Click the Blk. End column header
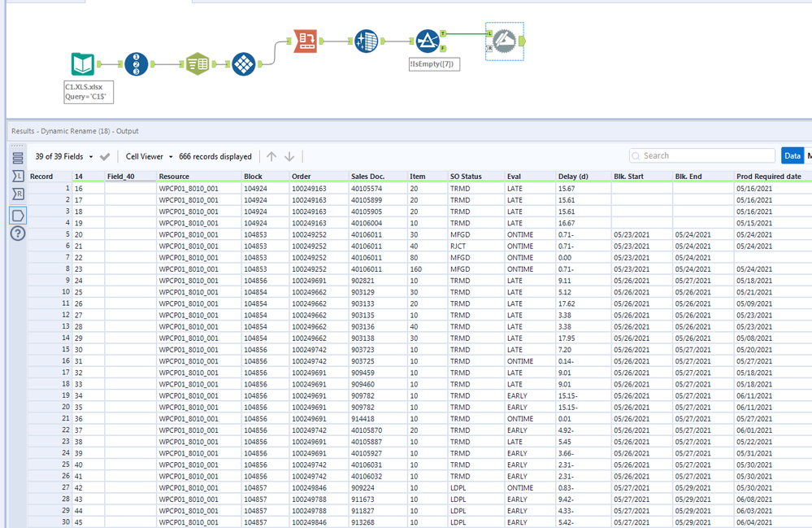Viewport: 812px width, 528px height. (x=703, y=177)
